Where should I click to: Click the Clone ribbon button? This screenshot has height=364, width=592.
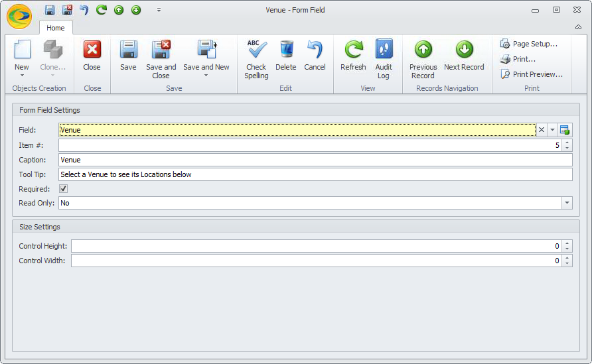click(53, 58)
